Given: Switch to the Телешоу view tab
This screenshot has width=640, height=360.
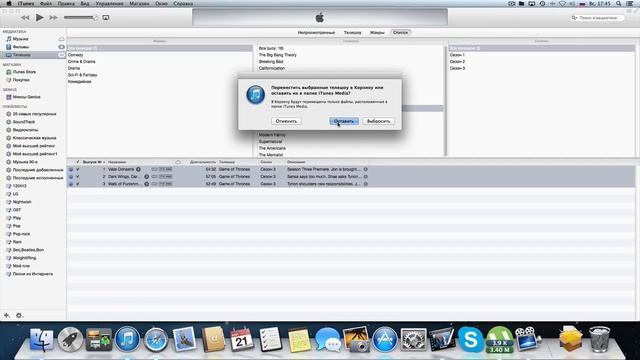Looking at the screenshot, I should pos(353,32).
